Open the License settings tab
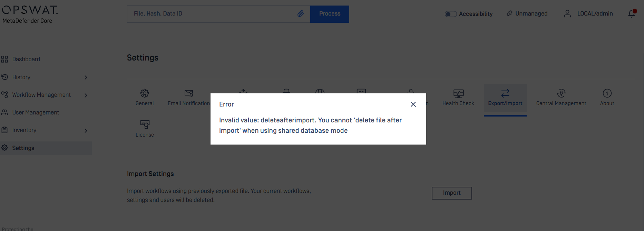644x231 pixels. [x=145, y=129]
